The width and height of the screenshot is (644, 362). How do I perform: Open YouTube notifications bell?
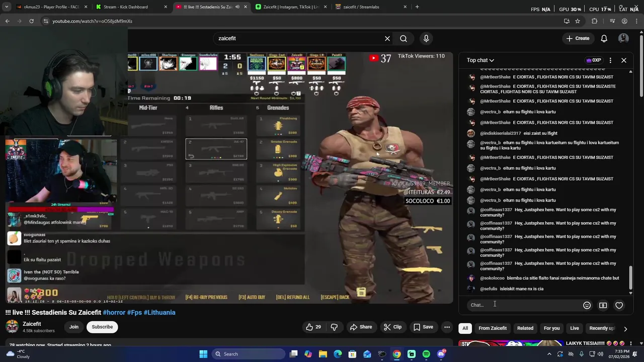[x=604, y=38]
